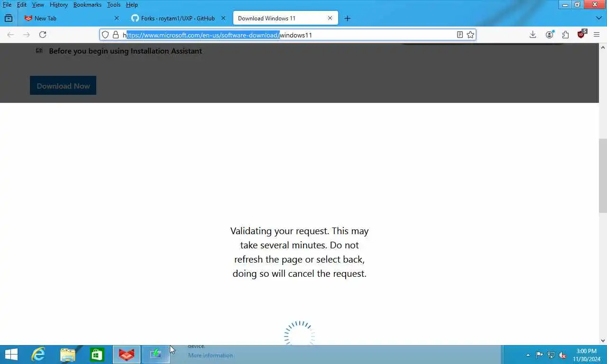The image size is (607, 364).
Task: Select the Download Windows 11 tab
Action: click(x=285, y=18)
